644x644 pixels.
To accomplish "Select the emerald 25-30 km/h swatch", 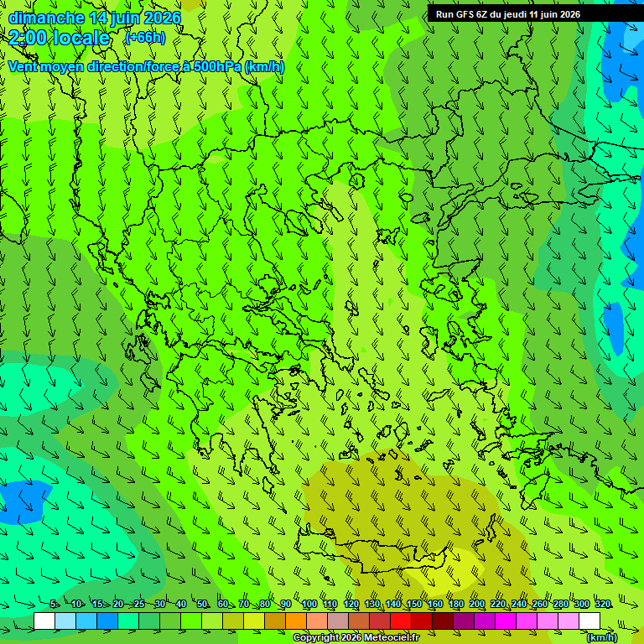I will 149,621.
